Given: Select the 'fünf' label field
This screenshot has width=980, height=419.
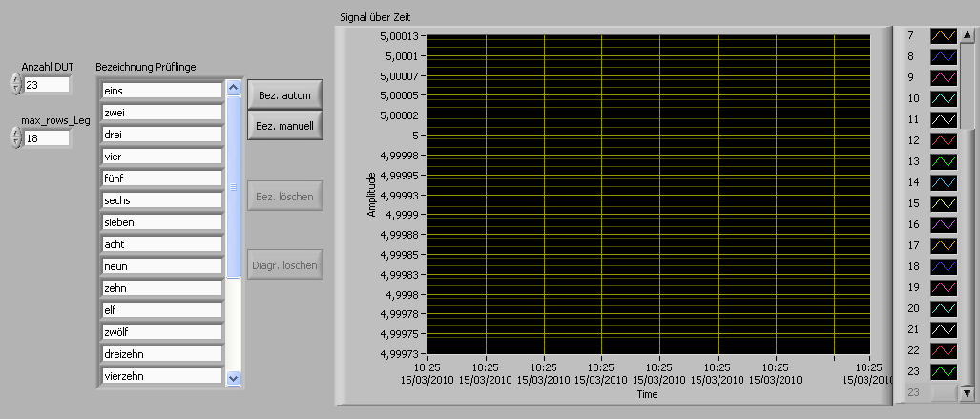Looking at the screenshot, I should [162, 178].
